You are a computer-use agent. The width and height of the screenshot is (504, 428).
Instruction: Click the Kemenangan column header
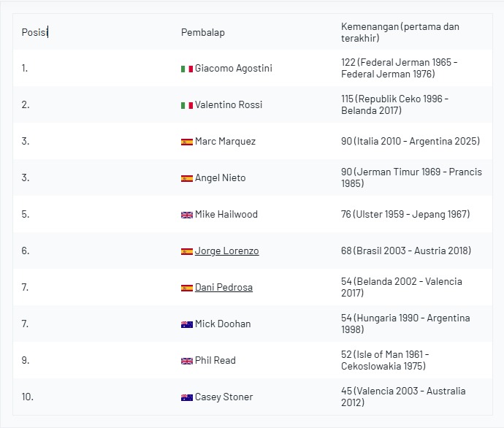[400, 32]
